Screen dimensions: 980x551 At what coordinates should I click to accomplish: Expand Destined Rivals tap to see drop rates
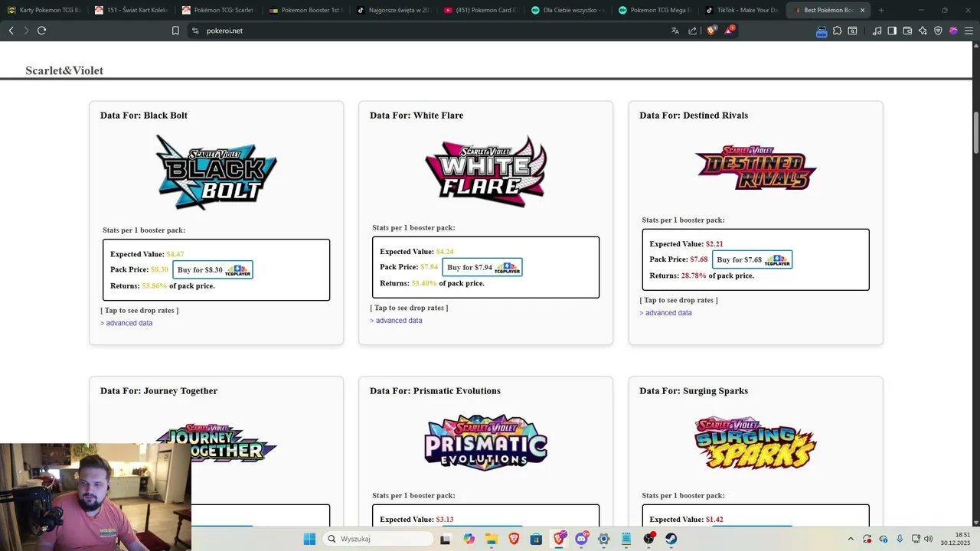pos(678,300)
